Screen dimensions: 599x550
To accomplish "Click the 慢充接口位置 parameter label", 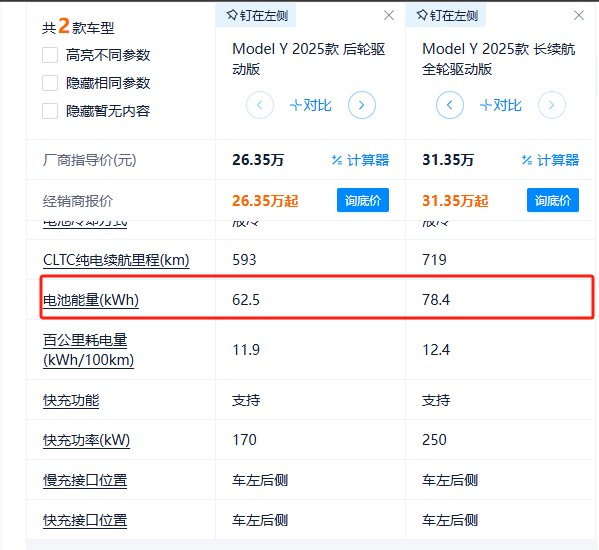I will pos(85,480).
